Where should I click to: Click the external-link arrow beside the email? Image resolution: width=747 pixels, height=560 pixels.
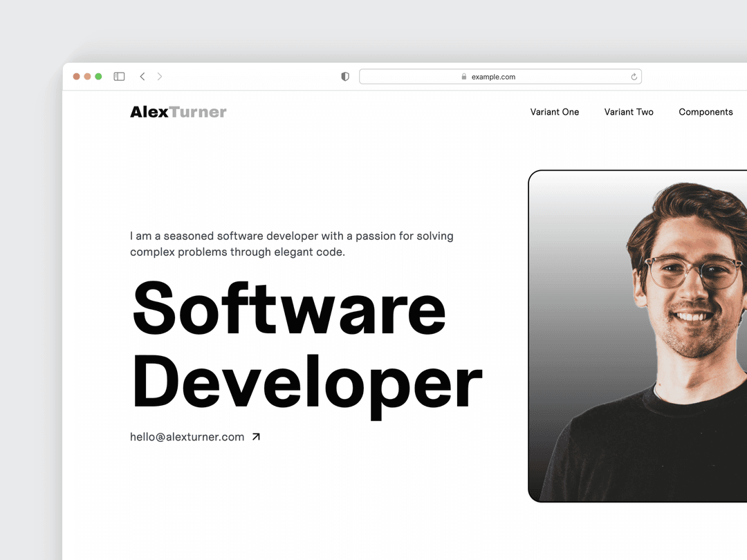[x=256, y=436]
